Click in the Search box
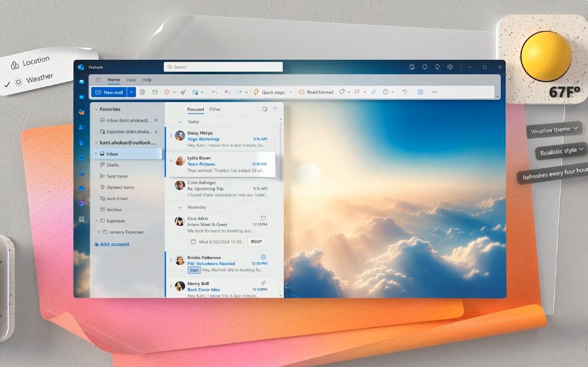The height and width of the screenshot is (367, 588). pos(223,66)
